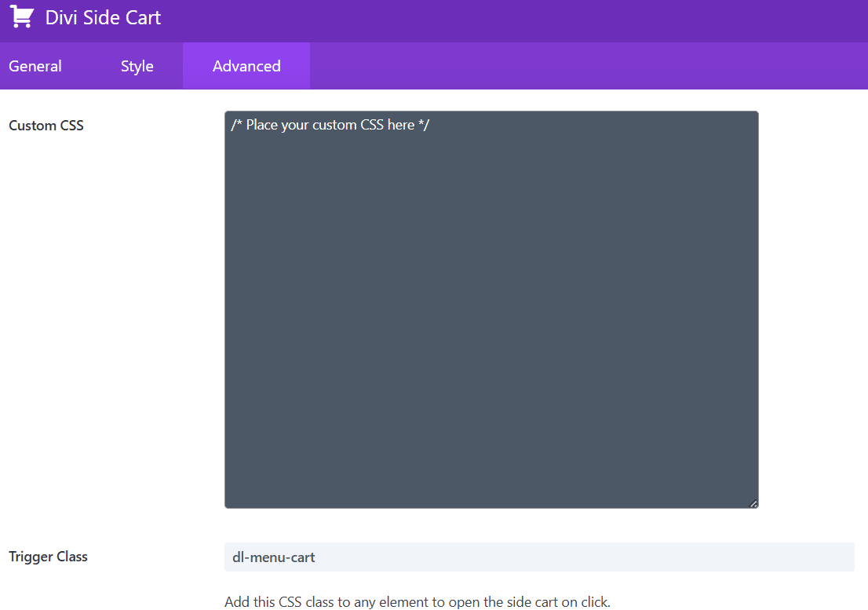Screen dimensions: 868x610
Task: Open the General settings tab
Action: pos(35,66)
